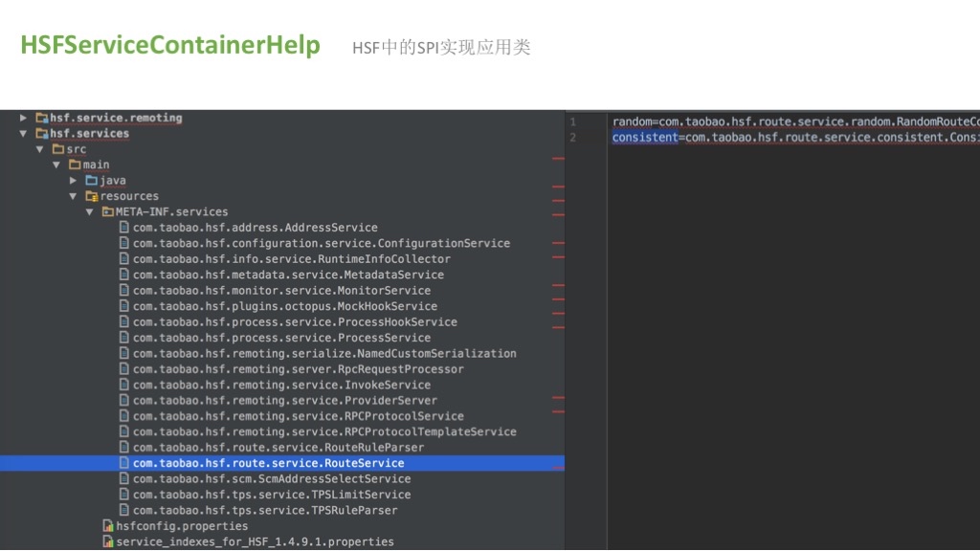
Task: Select hsf.service.remoting in project tree
Action: pyautogui.click(x=116, y=118)
